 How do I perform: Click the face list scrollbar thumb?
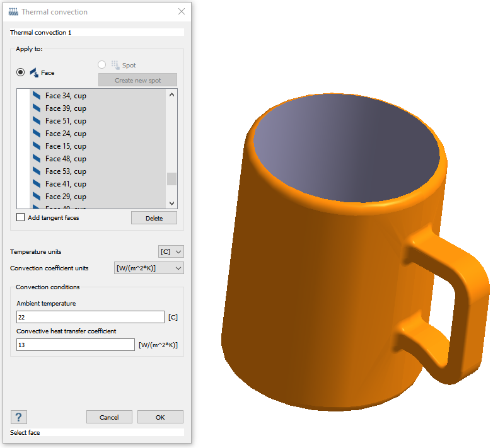(x=171, y=179)
